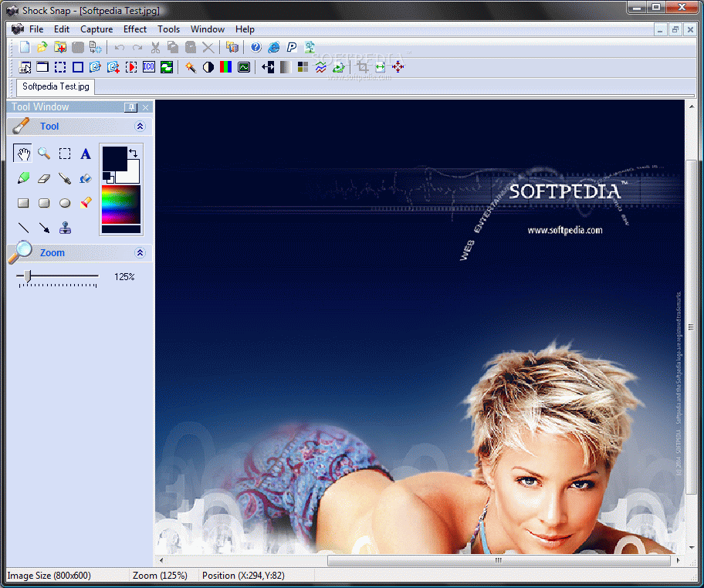Select the Stamp tool

point(65,228)
